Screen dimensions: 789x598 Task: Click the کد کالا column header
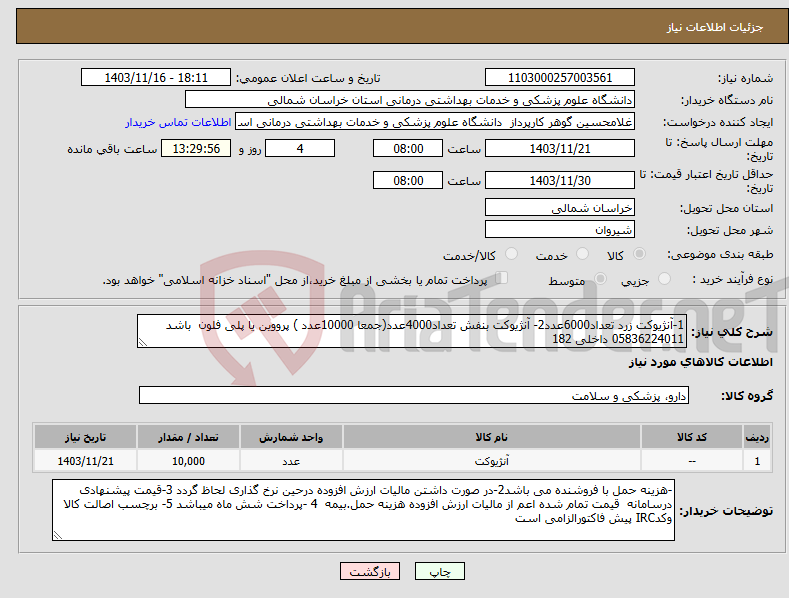click(692, 437)
